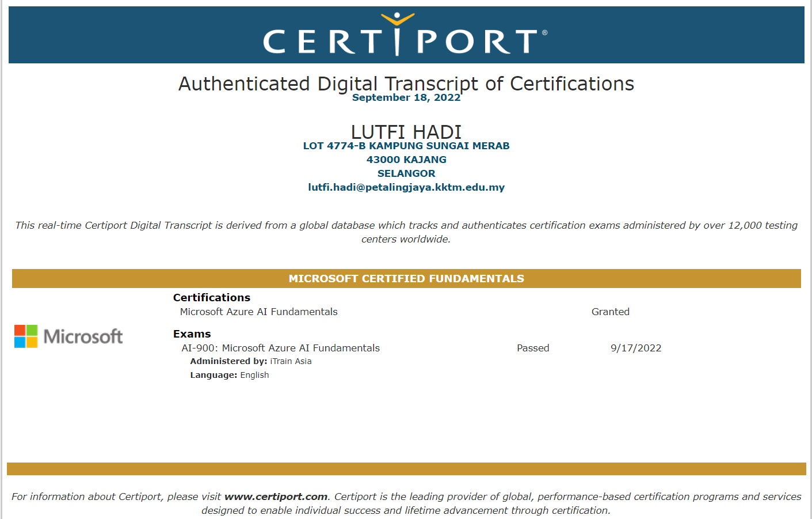The width and height of the screenshot is (812, 519).
Task: Click the 'Authenticated Digital Transcript of Certifications' title
Action: [406, 84]
